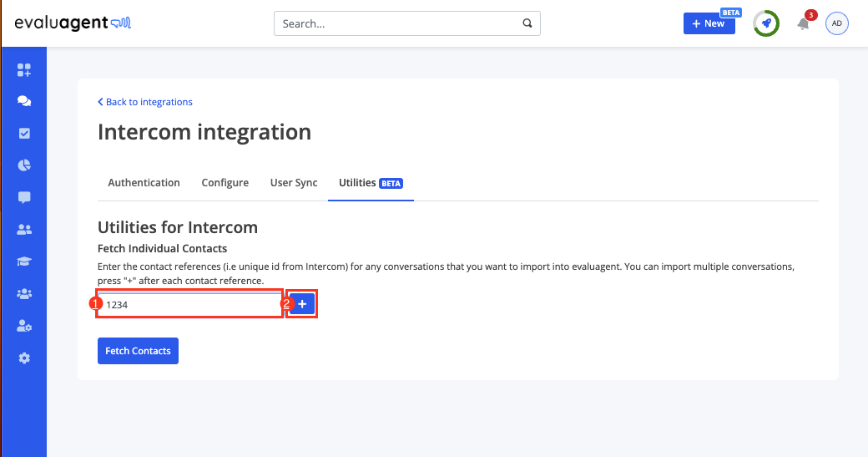
Task: Click the contact reference input containing 1234
Action: click(x=190, y=304)
